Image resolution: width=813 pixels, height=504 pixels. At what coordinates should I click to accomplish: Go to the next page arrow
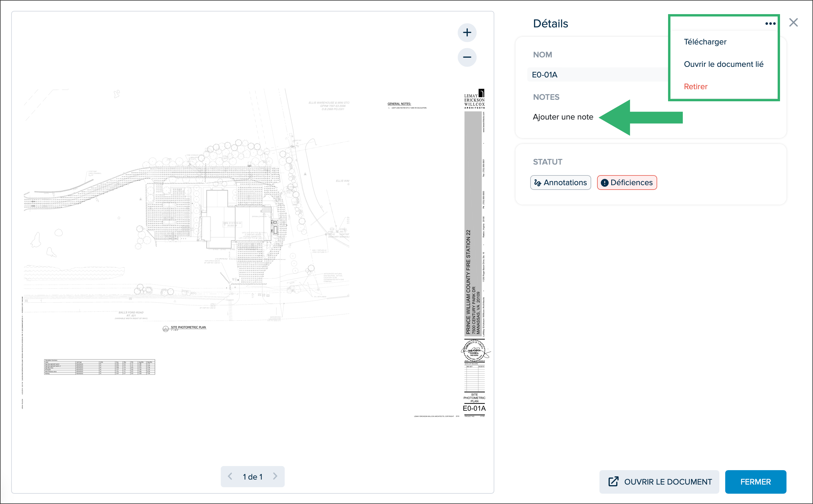tap(275, 476)
